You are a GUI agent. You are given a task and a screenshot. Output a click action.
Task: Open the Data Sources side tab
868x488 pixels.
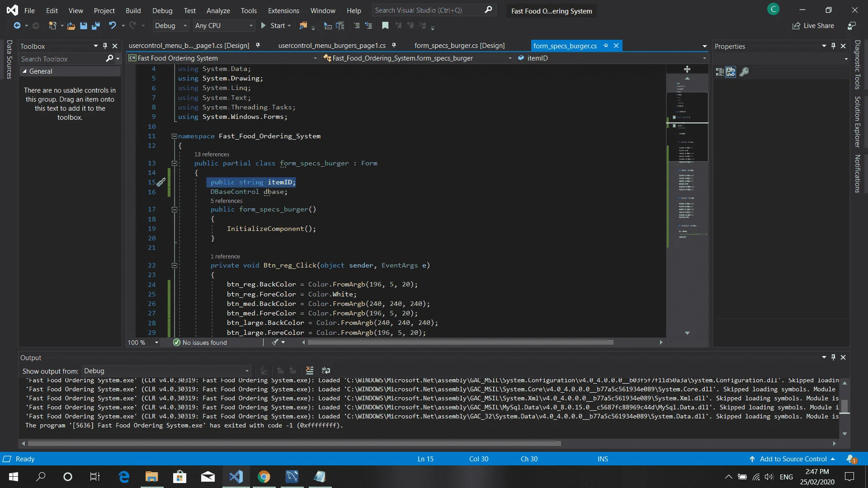click(9, 59)
